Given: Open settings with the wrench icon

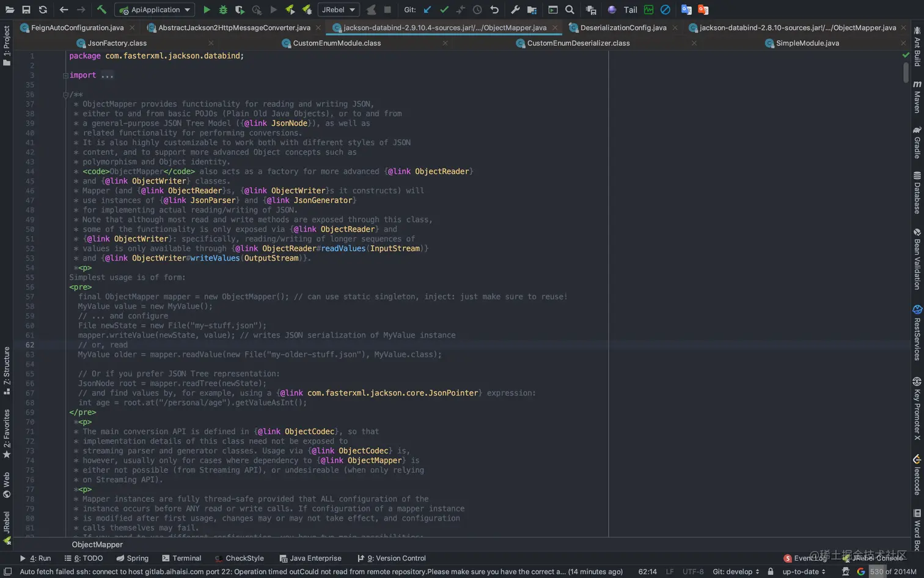Looking at the screenshot, I should (x=515, y=10).
